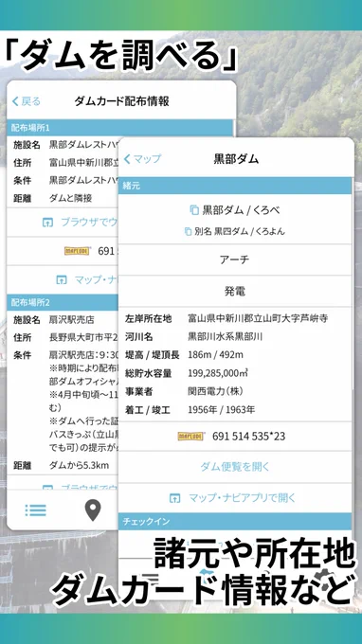Screen dimensions: 362x644
Task: Click the address 富山県中新川郡立山町大字芦峅寺
Action: (258, 318)
